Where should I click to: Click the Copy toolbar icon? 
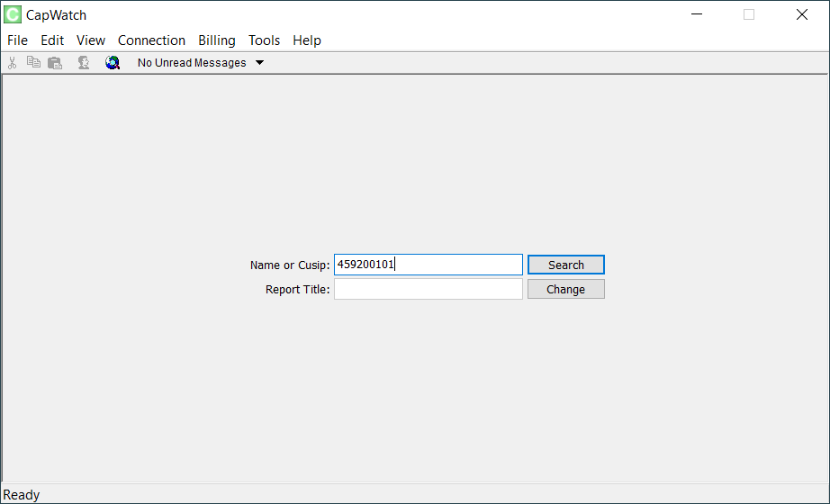[34, 62]
